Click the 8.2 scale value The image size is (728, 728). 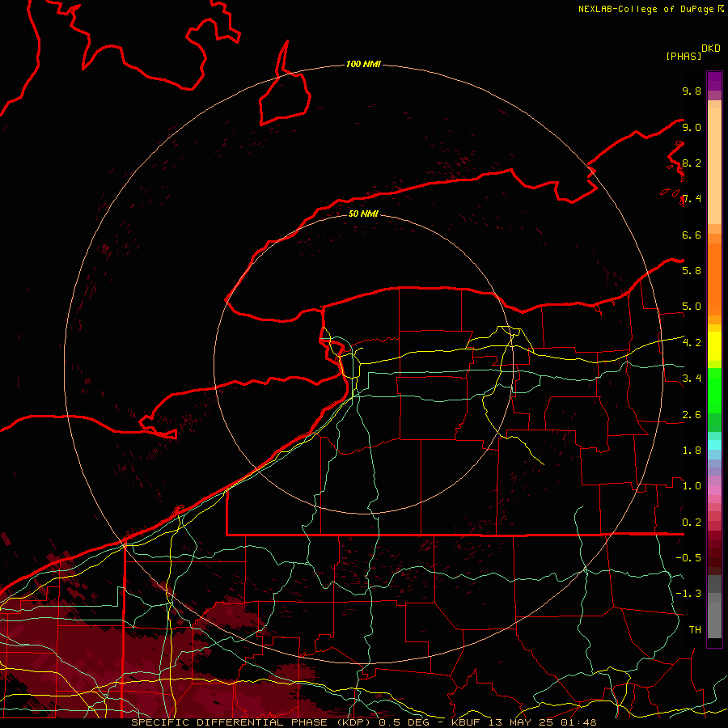[692, 163]
